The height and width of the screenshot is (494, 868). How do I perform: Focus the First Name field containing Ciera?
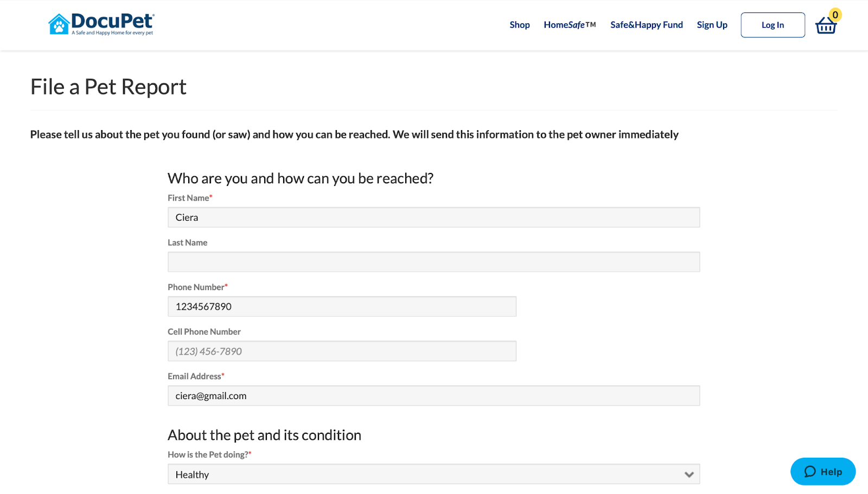coord(433,217)
